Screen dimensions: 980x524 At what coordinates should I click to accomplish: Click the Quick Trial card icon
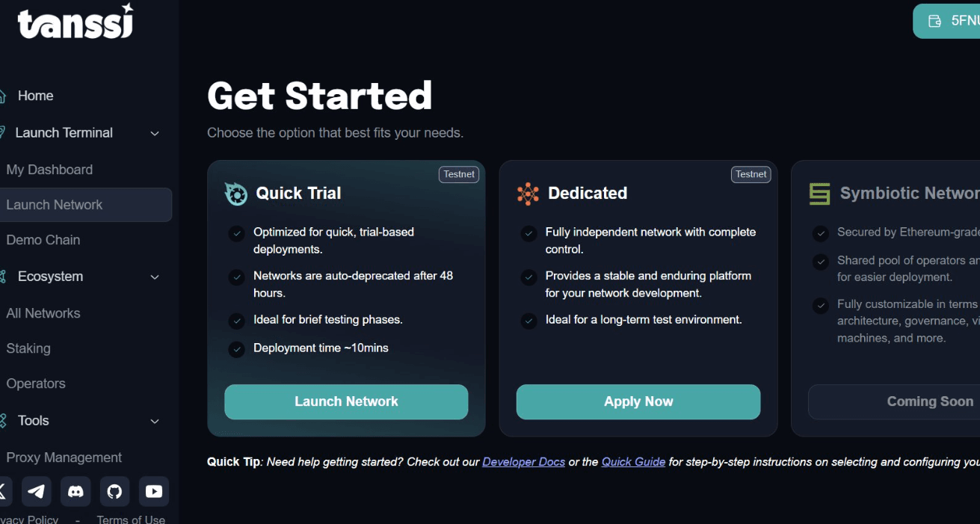(236, 194)
